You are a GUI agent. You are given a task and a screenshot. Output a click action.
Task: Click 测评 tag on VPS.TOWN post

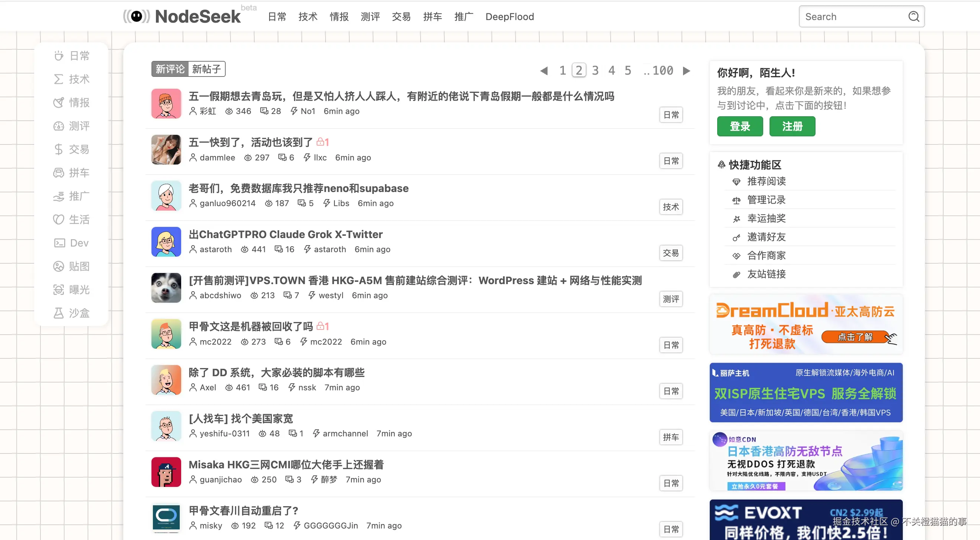pos(671,299)
